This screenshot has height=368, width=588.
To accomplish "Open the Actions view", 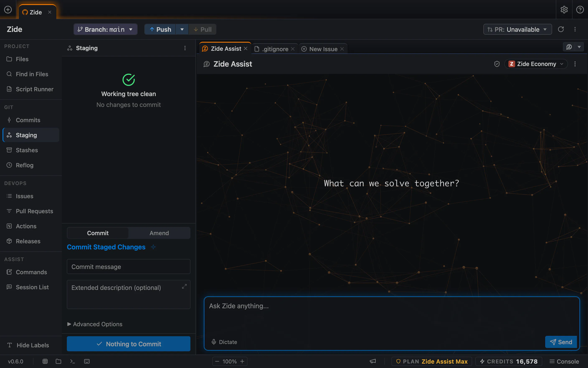I will tap(31, 226).
